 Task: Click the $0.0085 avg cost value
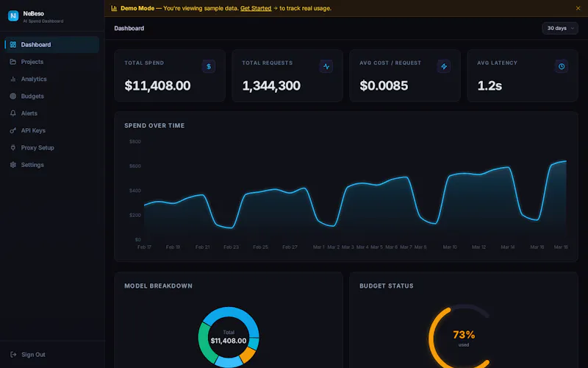pos(384,85)
